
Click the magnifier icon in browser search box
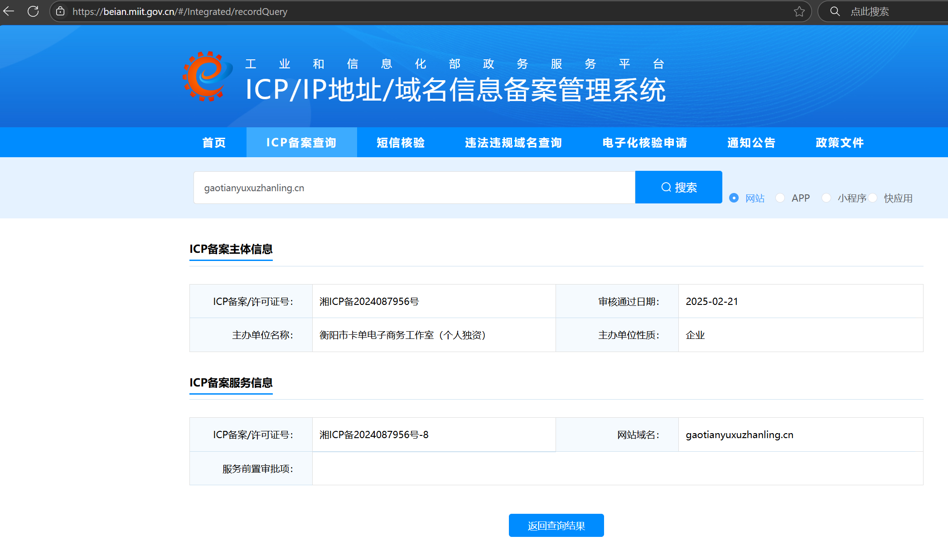[x=835, y=11]
